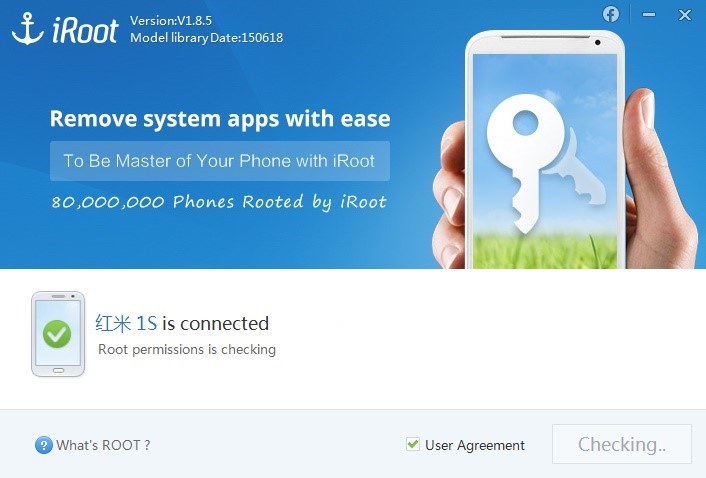Open the User Agreement text link
706x478 pixels.
point(475,445)
